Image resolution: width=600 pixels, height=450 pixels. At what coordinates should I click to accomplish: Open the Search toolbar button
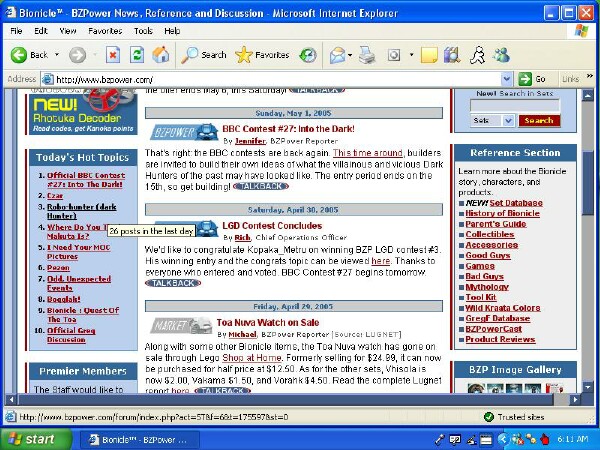204,55
